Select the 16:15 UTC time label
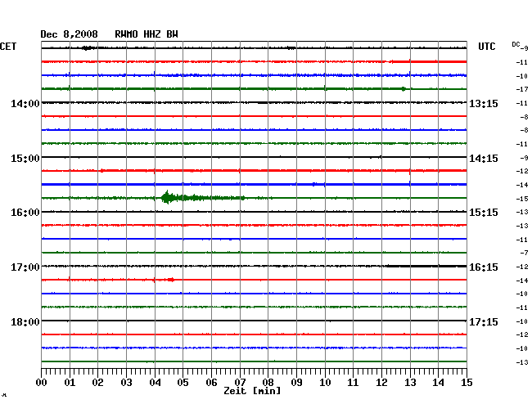The width and height of the screenshot is (532, 404). [484, 267]
